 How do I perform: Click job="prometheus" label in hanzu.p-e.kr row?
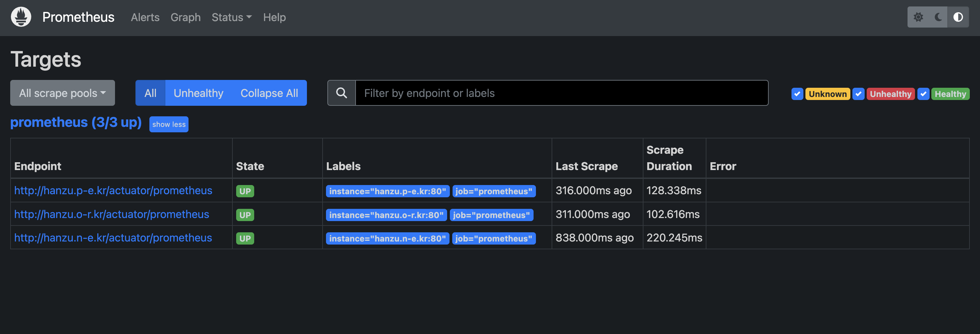494,191
